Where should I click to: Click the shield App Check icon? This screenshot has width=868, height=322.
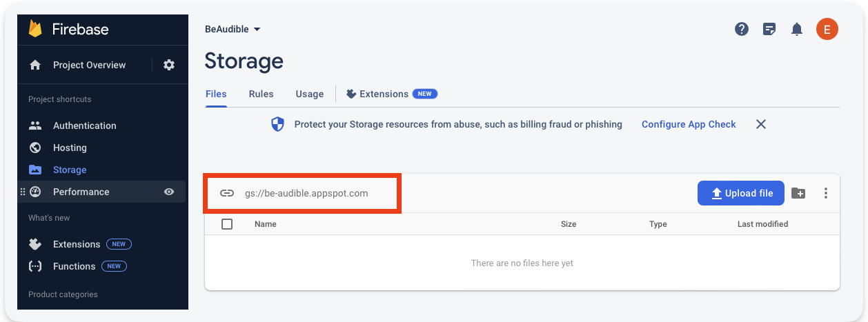tap(277, 124)
